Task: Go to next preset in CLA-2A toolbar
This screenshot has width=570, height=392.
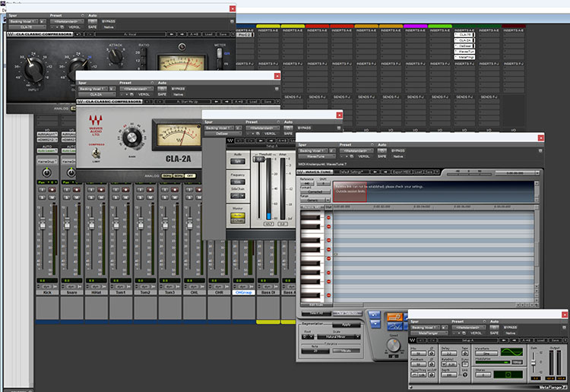Action: coord(226,102)
